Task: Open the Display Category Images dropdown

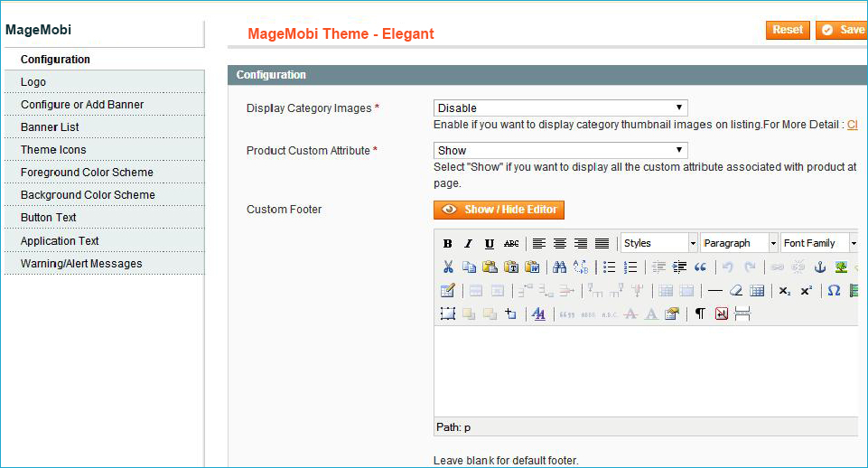Action: click(560, 108)
